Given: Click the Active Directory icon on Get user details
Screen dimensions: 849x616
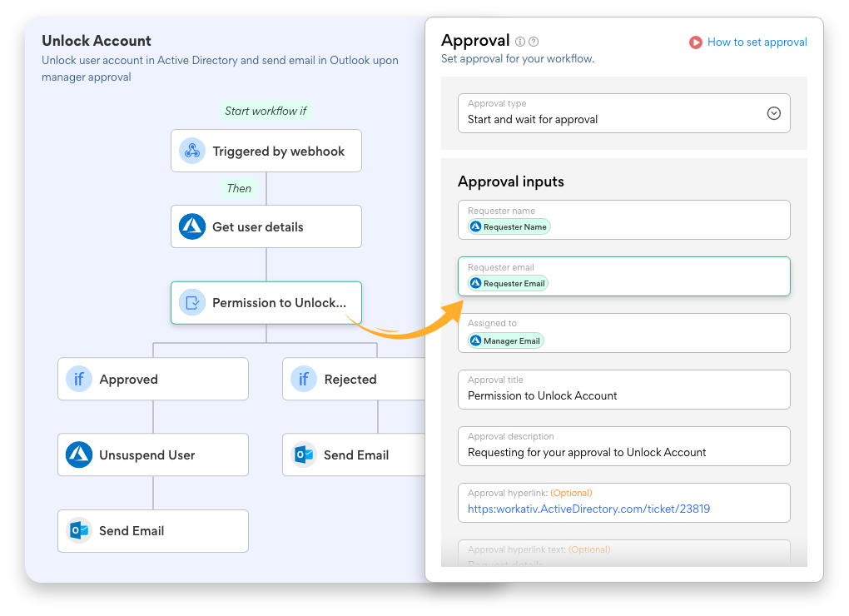Looking at the screenshot, I should pyautogui.click(x=192, y=226).
